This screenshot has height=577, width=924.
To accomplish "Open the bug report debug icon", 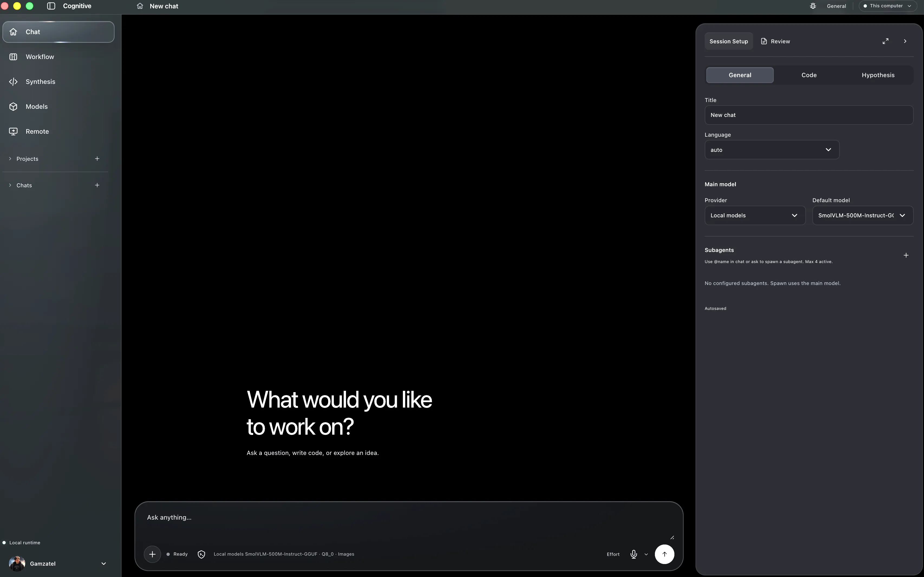I will tap(813, 6).
